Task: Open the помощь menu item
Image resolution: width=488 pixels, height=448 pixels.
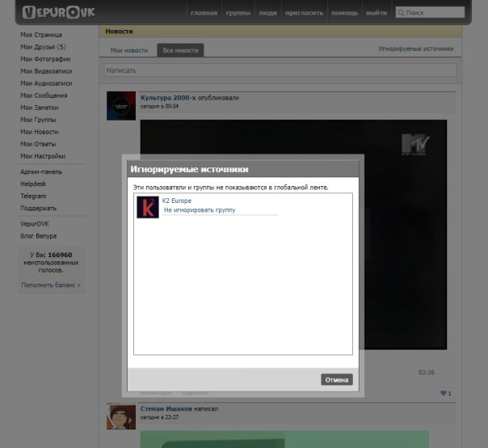Action: 344,13
